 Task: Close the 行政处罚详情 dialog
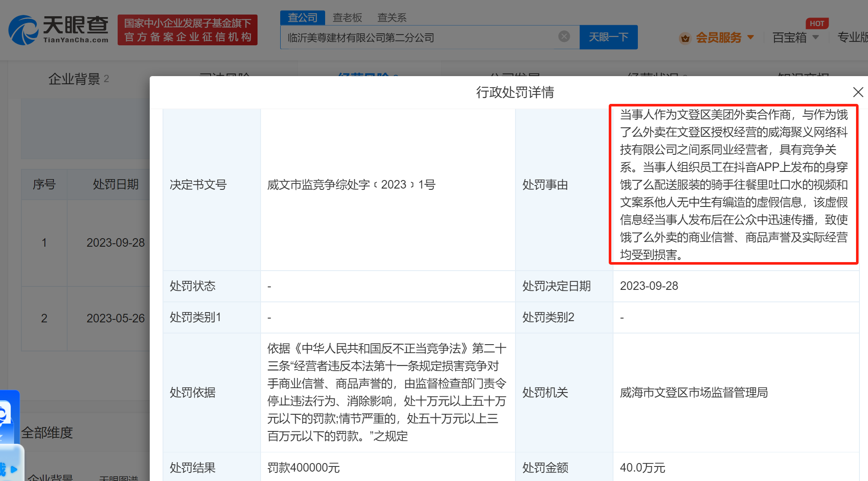click(x=858, y=92)
